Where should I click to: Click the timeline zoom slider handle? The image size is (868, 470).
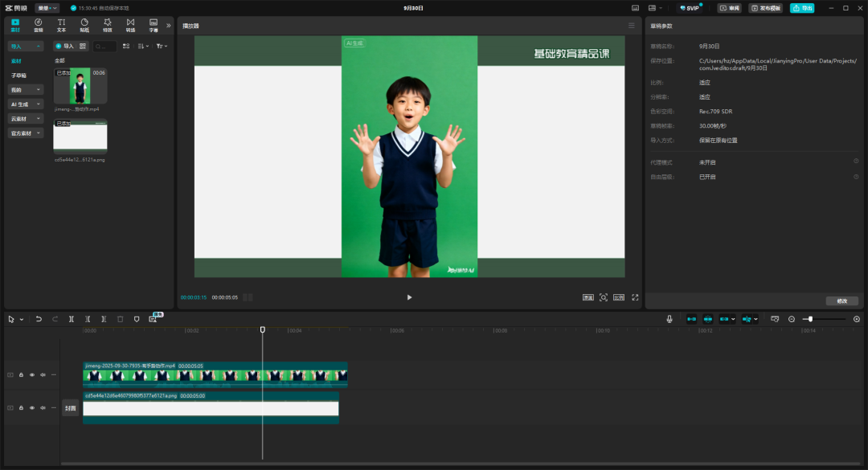(x=810, y=319)
